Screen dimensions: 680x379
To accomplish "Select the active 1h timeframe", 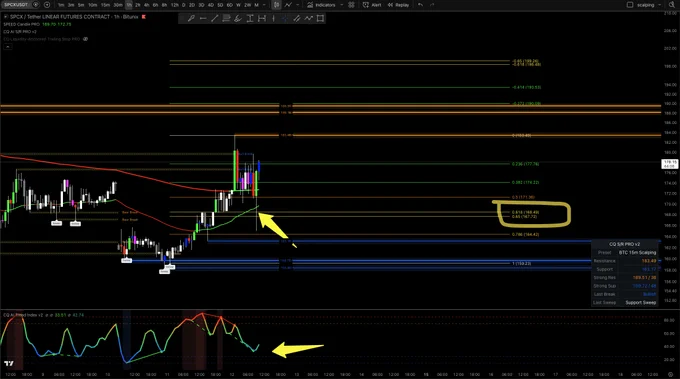I will click(129, 5).
